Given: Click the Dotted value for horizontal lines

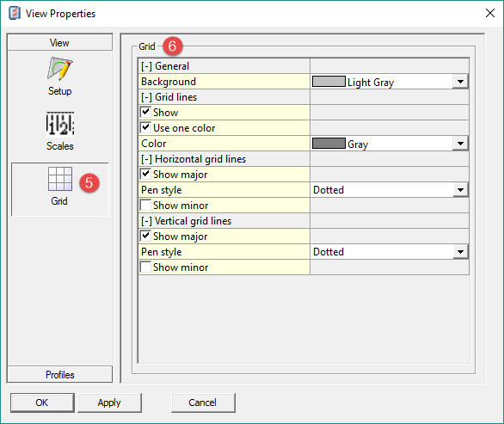Looking at the screenshot, I should click(x=329, y=190).
